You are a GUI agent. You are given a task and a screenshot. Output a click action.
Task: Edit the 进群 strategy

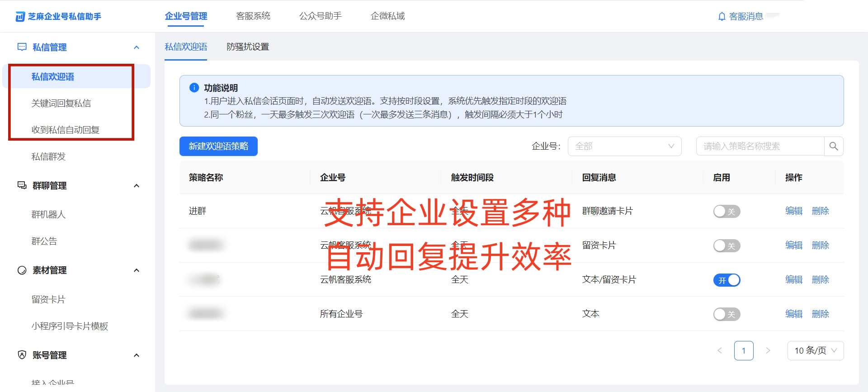pyautogui.click(x=794, y=211)
